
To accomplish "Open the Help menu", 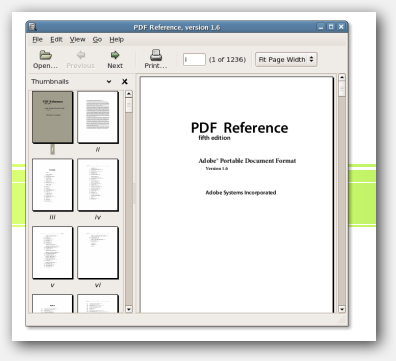I will pos(117,40).
